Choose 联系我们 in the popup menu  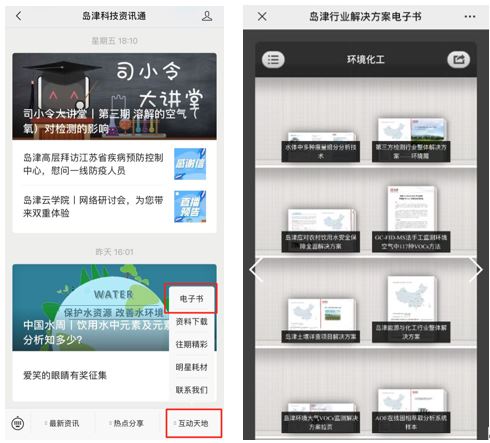click(x=191, y=390)
